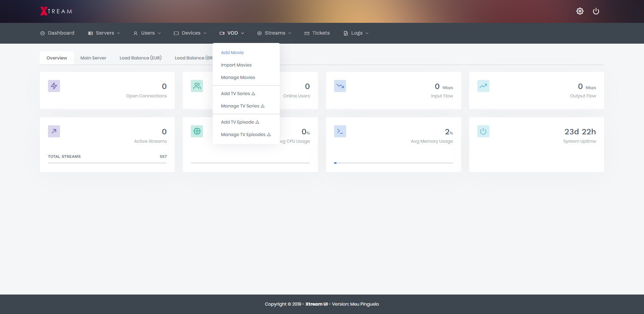Click the System Uptime label

580,141
